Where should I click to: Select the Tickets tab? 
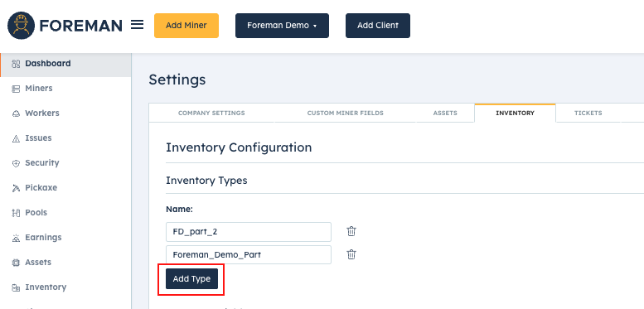(x=588, y=113)
